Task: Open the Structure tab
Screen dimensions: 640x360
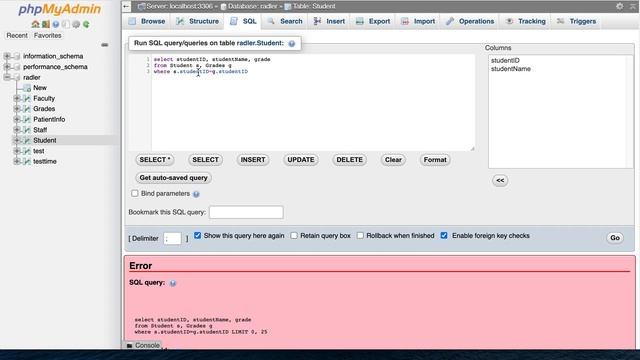Action: pyautogui.click(x=198, y=21)
